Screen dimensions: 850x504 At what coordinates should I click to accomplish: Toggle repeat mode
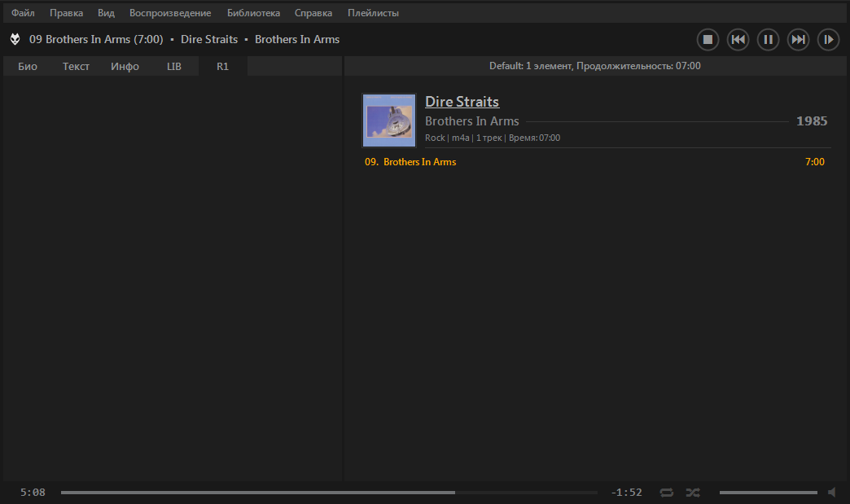point(667,492)
